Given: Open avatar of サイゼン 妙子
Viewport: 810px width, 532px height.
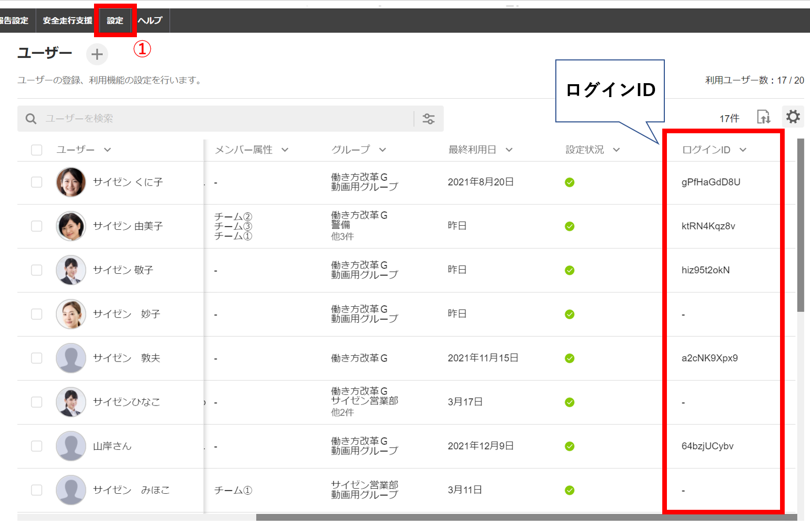Looking at the screenshot, I should pos(71,314).
